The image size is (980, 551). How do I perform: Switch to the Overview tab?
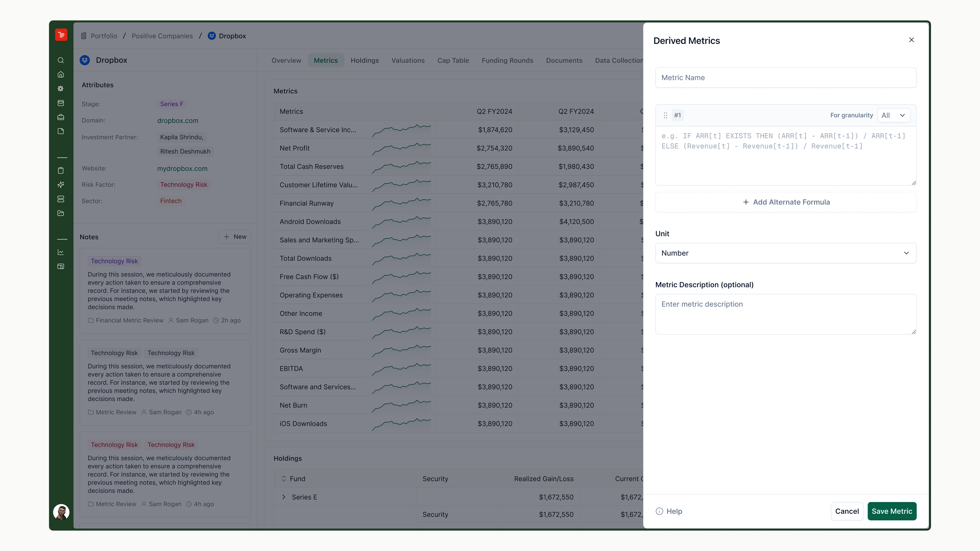coord(286,60)
